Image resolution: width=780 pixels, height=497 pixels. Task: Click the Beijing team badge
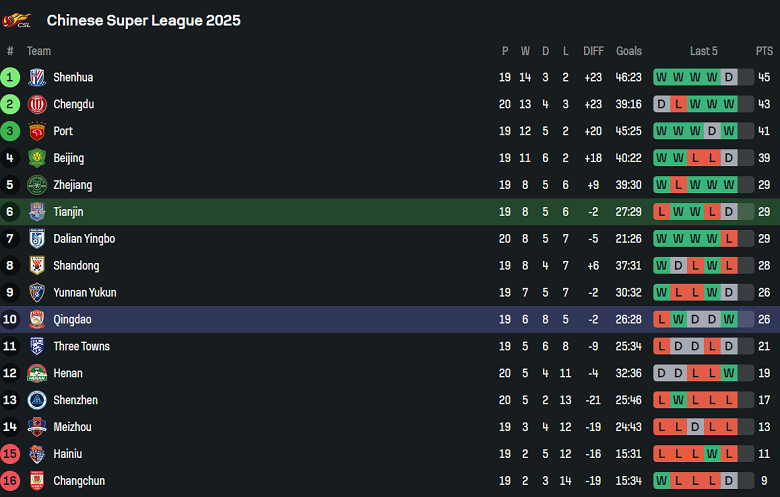(x=37, y=158)
